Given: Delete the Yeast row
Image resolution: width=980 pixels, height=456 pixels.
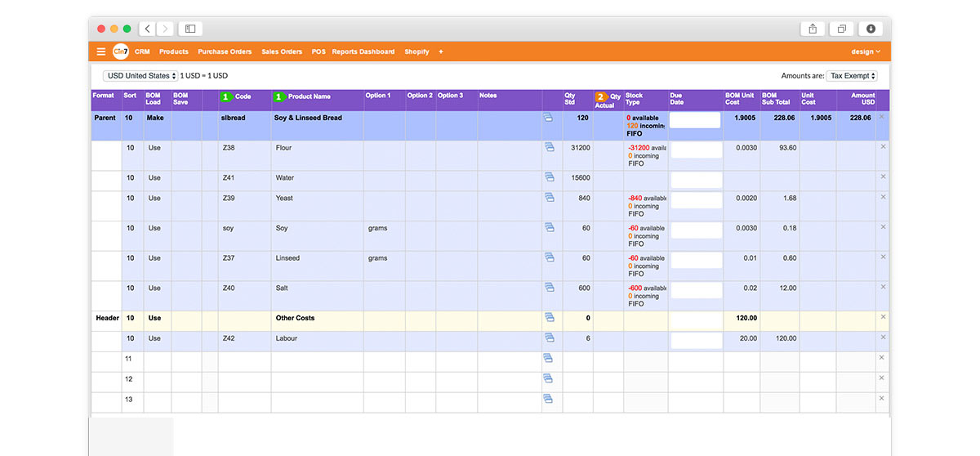Looking at the screenshot, I should click(x=882, y=197).
